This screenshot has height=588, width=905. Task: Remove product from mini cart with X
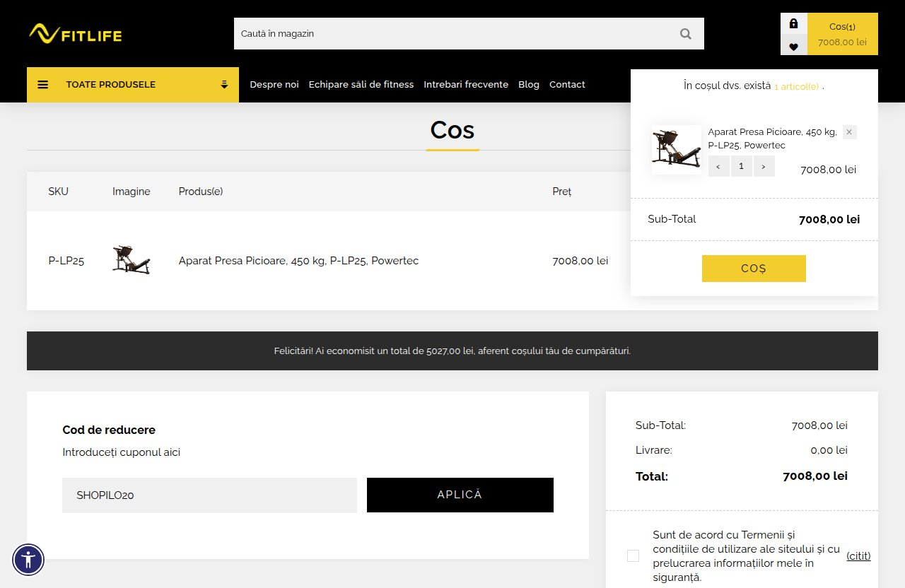[849, 132]
